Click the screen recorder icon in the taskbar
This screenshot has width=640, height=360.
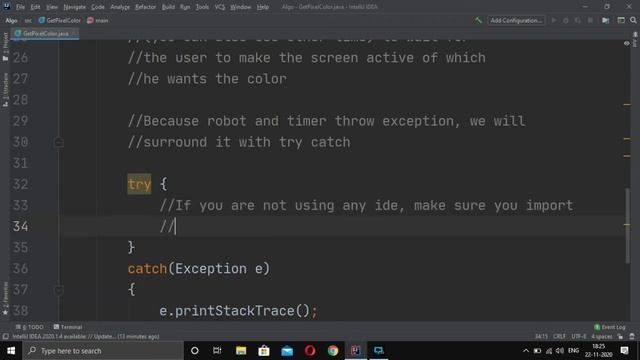[378, 351]
